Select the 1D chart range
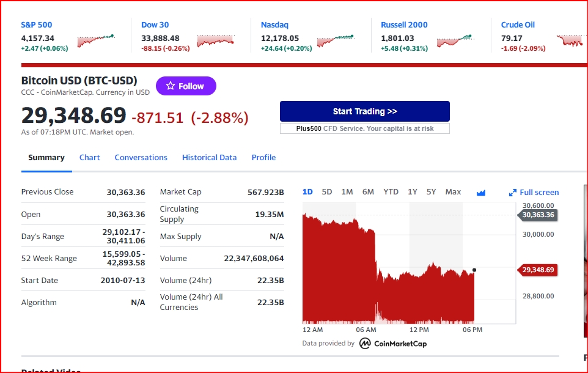 point(307,192)
